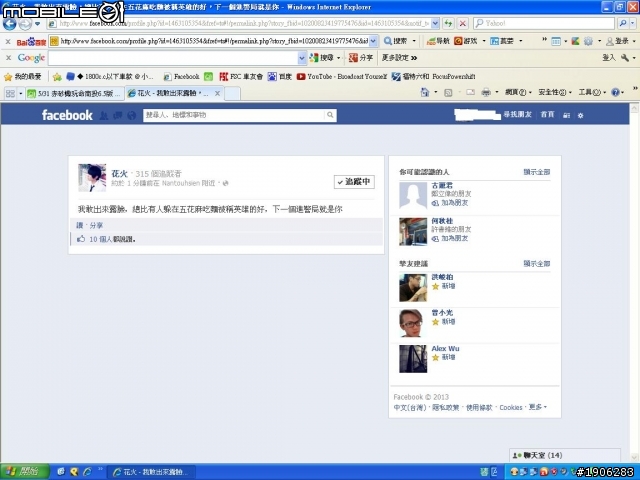Expand the Google toolbar search dropdown
The width and height of the screenshot is (640, 480).
[302, 58]
